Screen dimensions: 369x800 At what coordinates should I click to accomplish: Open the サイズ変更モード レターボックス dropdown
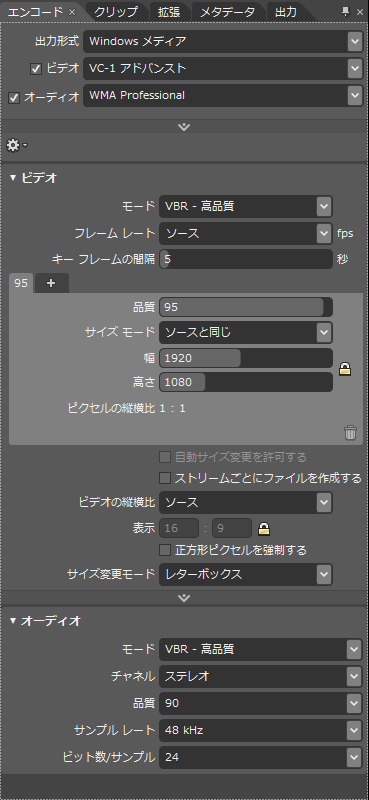(246, 574)
